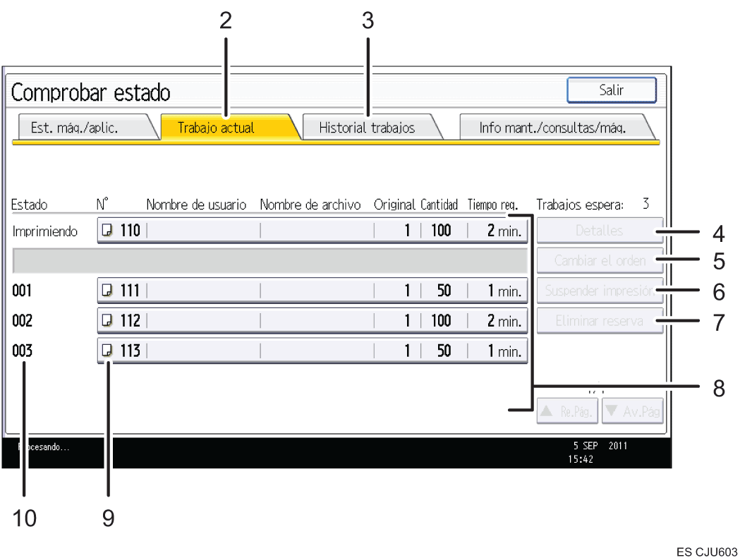740x560 pixels.
Task: Click the gray separator bar below job 110
Action: 269,260
